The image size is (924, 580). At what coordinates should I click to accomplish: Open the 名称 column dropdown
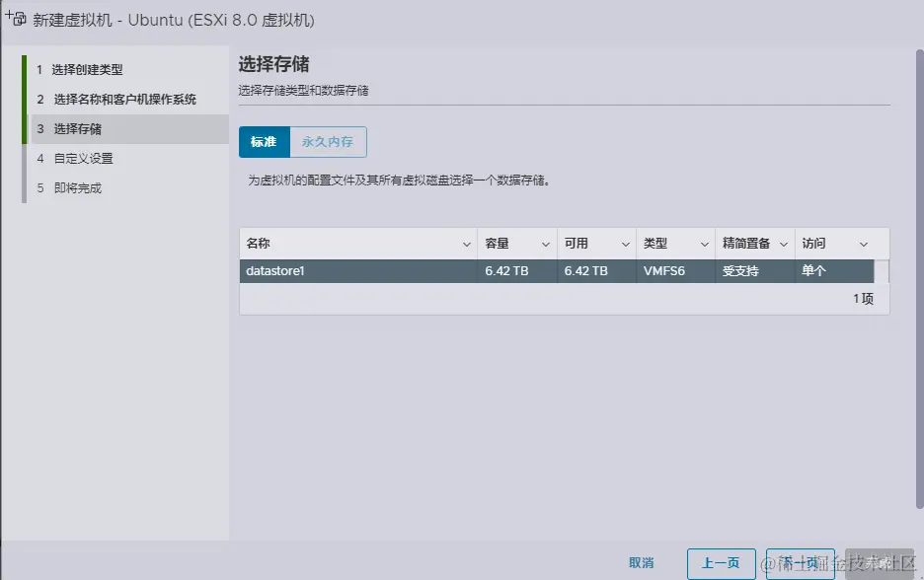467,243
